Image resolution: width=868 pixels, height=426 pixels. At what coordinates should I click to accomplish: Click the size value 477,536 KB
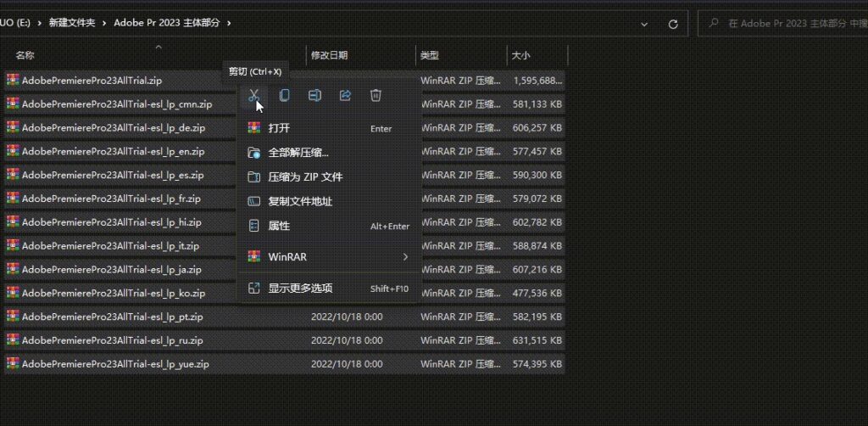tap(537, 293)
